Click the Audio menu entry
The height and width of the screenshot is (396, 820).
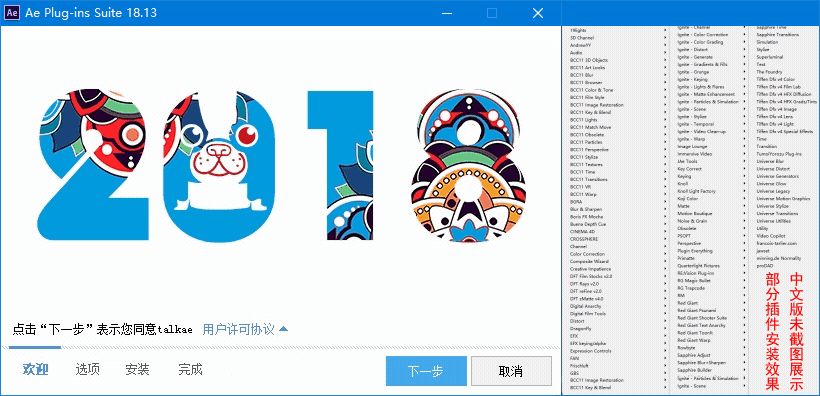pyautogui.click(x=576, y=53)
